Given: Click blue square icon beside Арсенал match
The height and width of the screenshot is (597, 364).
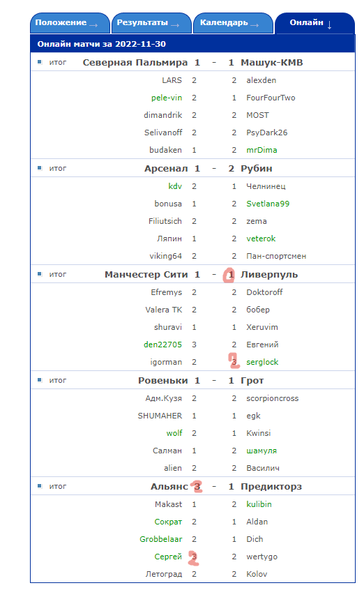Looking at the screenshot, I should (40, 168).
